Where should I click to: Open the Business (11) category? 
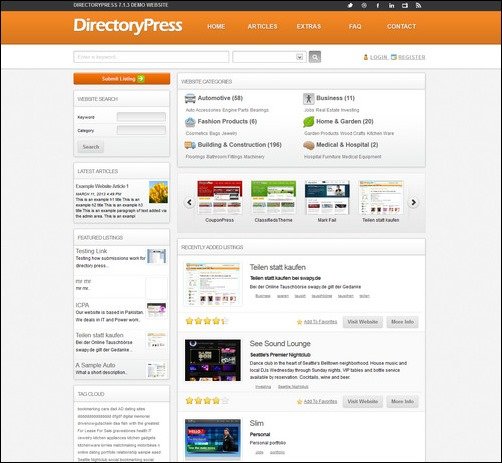(x=335, y=98)
